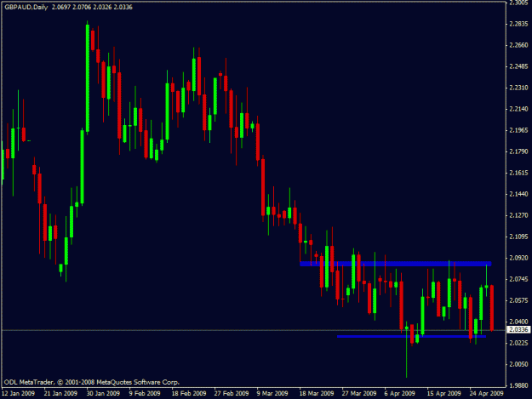Click the lower blue support line
This screenshot has width=532, height=399.
click(411, 336)
